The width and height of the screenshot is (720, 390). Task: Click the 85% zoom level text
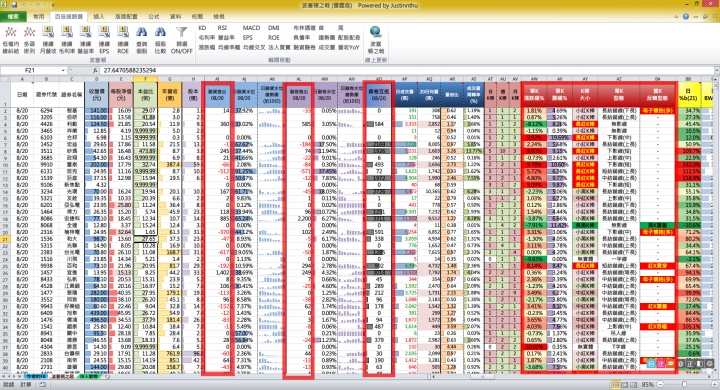(647, 384)
